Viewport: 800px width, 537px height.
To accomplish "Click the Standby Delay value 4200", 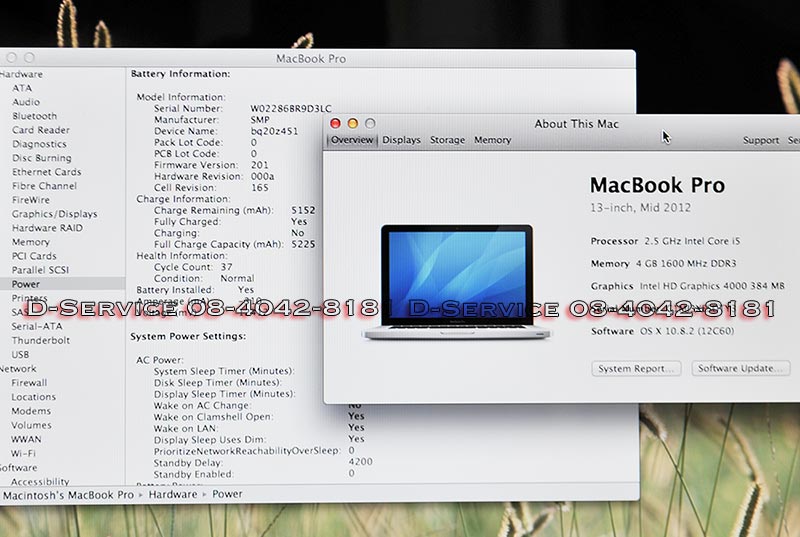I will 361,462.
